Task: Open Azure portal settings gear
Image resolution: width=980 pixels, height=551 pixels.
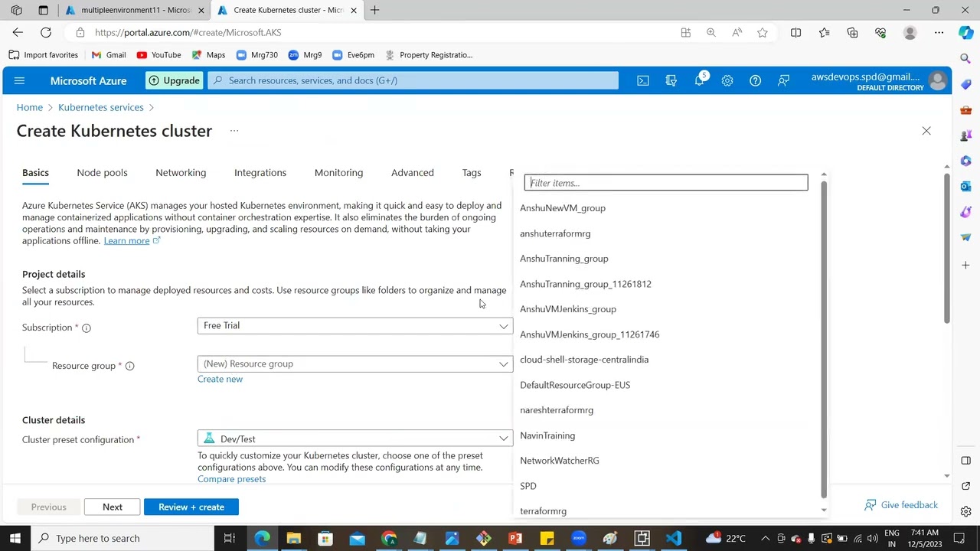Action: pos(727,80)
